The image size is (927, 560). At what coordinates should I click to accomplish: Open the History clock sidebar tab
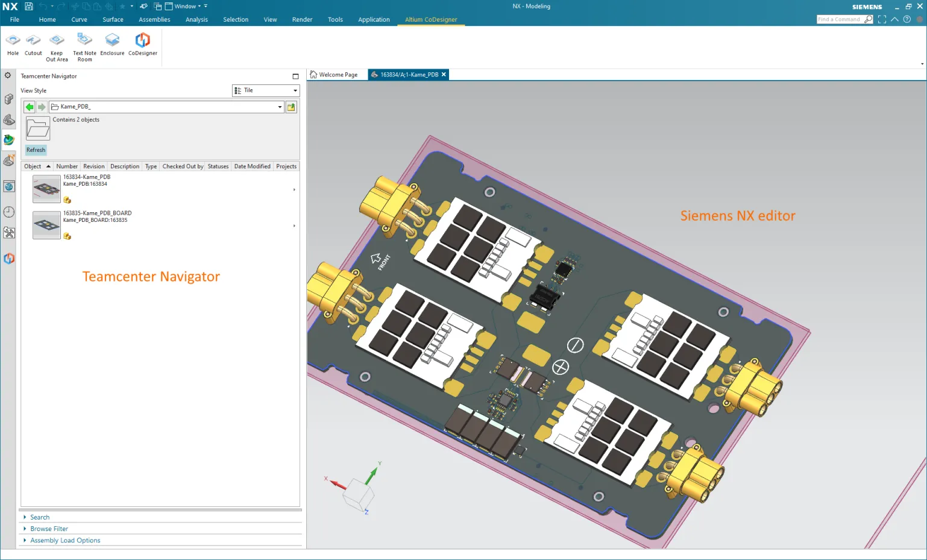point(9,212)
